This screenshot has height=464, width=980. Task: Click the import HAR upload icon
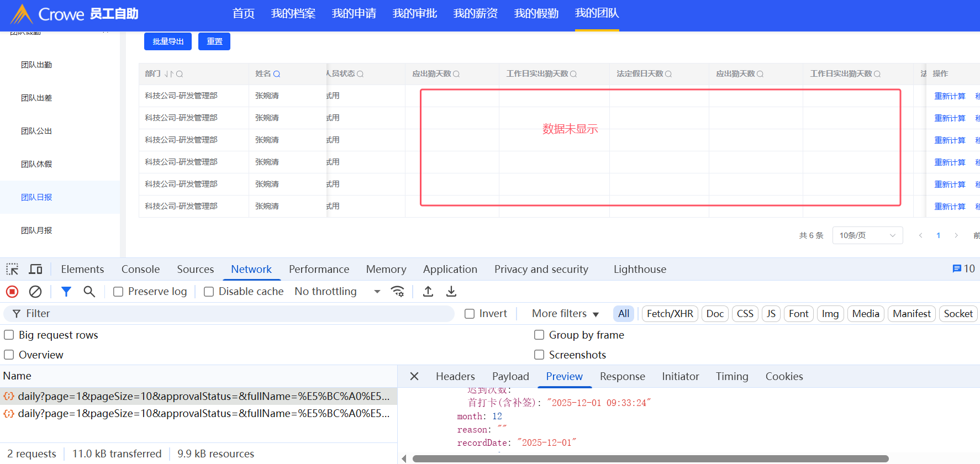(x=428, y=292)
